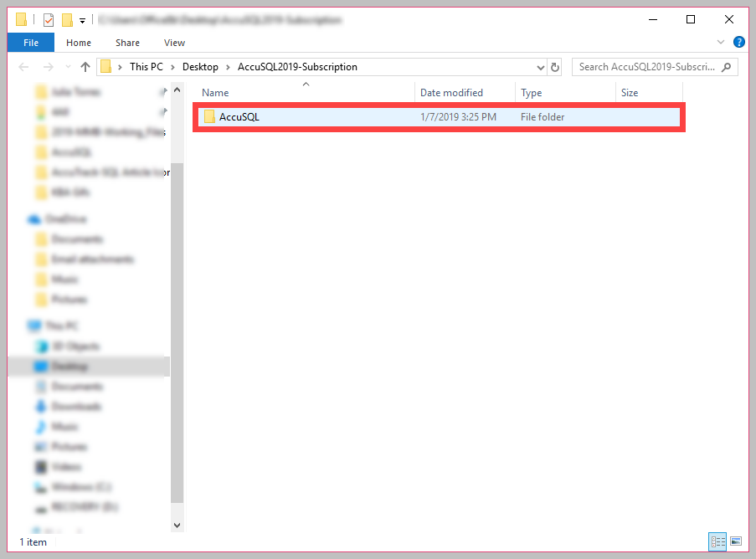Click the search magnifier icon

[x=726, y=67]
